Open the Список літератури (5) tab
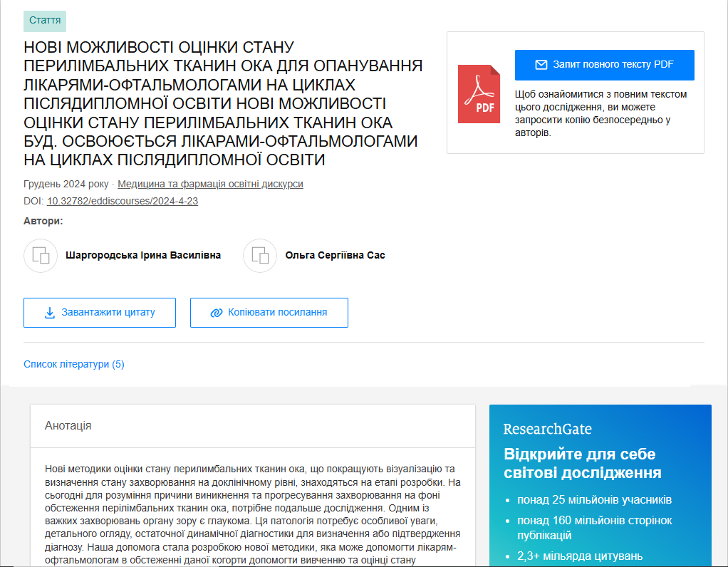The width and height of the screenshot is (728, 567). [74, 364]
